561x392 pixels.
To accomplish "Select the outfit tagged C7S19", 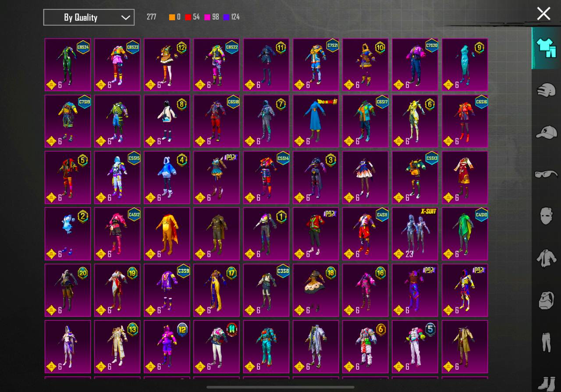I will click(67, 121).
